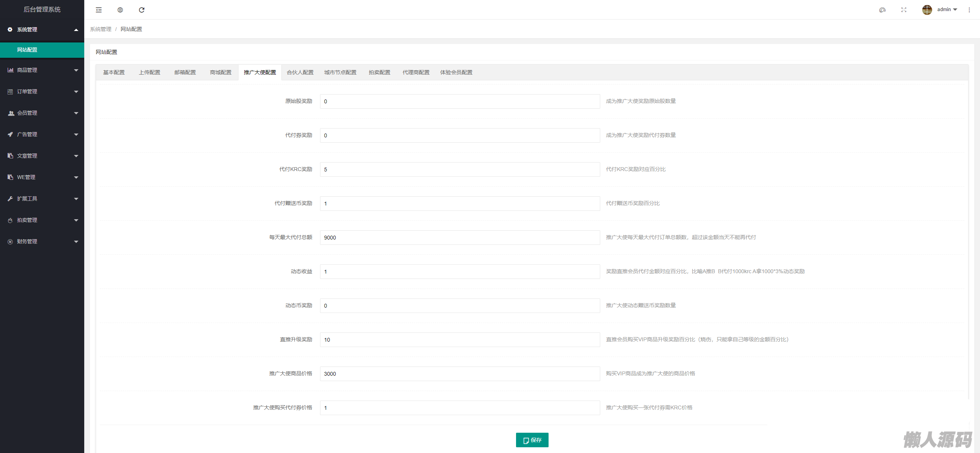Click the refresh page icon

[x=142, y=10]
